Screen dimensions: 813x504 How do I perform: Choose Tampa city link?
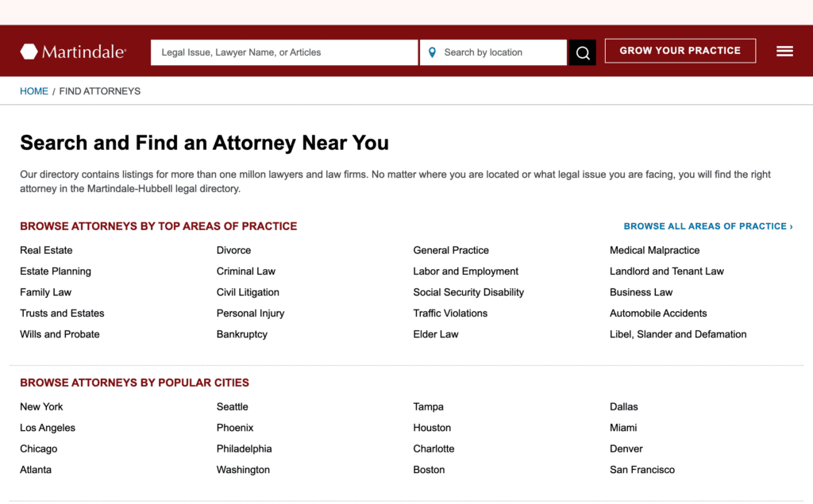(x=428, y=407)
